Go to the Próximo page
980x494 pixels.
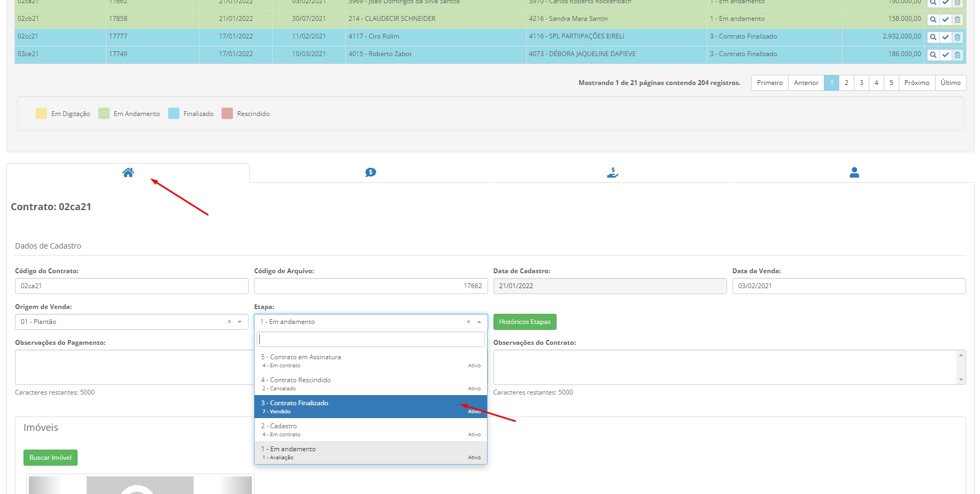pyautogui.click(x=916, y=83)
